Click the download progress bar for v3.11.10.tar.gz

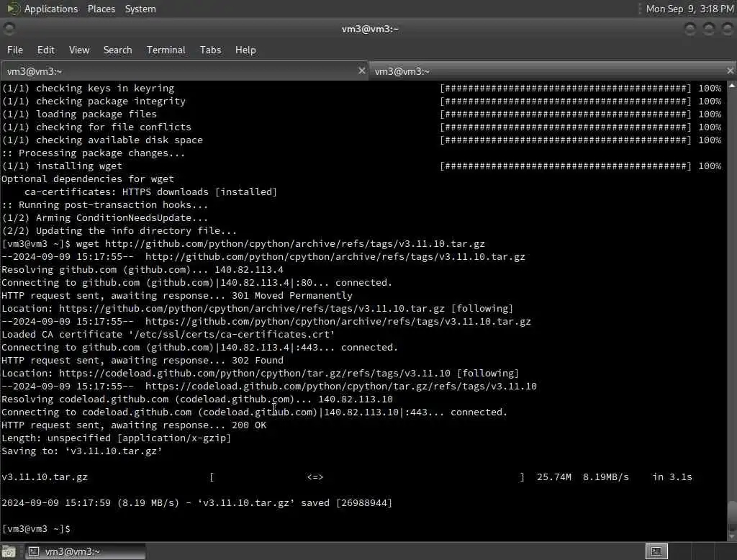[366, 477]
